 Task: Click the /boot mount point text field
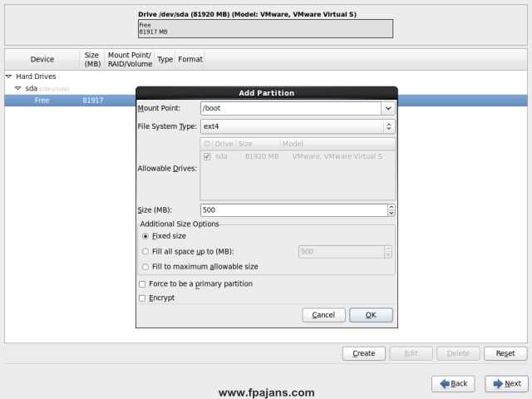291,109
